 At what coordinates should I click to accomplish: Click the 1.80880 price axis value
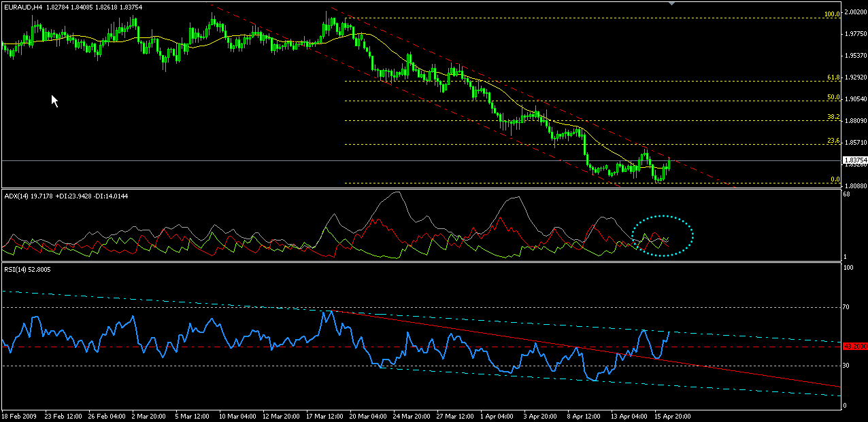(854, 186)
